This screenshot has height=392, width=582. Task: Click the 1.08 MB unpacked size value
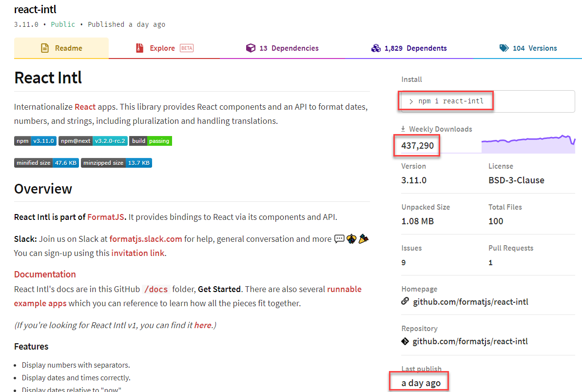pos(418,221)
